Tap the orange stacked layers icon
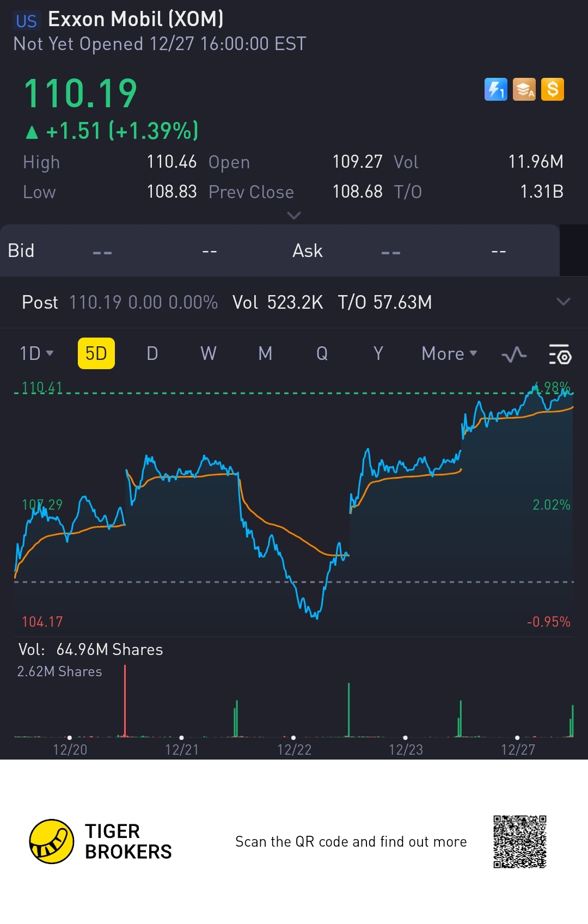The width and height of the screenshot is (588, 924). point(524,90)
